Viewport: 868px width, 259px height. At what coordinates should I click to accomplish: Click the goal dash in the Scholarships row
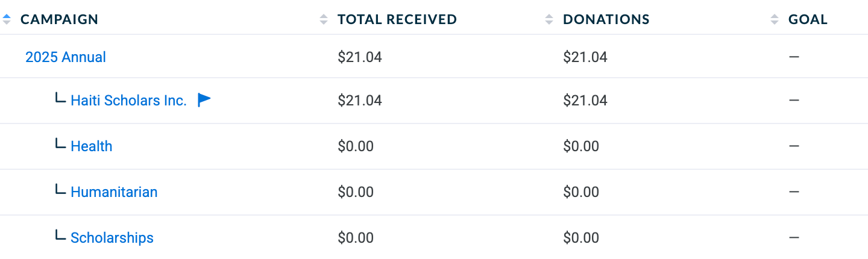(794, 238)
